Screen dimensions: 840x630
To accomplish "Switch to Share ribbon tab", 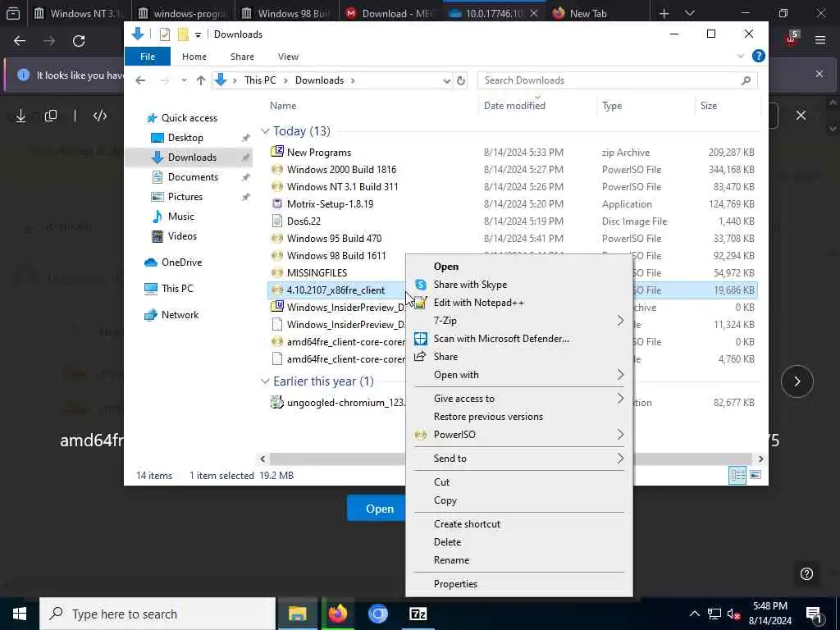I will point(242,57).
